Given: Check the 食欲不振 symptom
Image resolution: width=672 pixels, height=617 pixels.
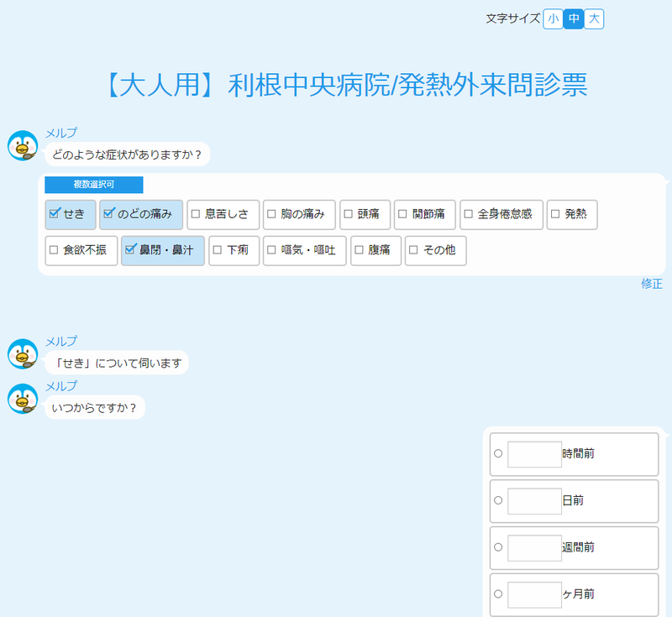Looking at the screenshot, I should tap(81, 250).
